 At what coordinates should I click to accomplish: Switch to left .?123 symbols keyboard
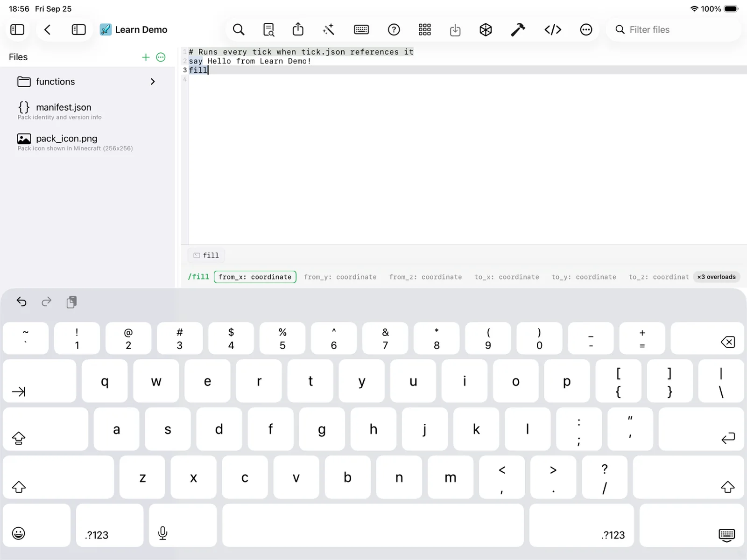click(110, 525)
